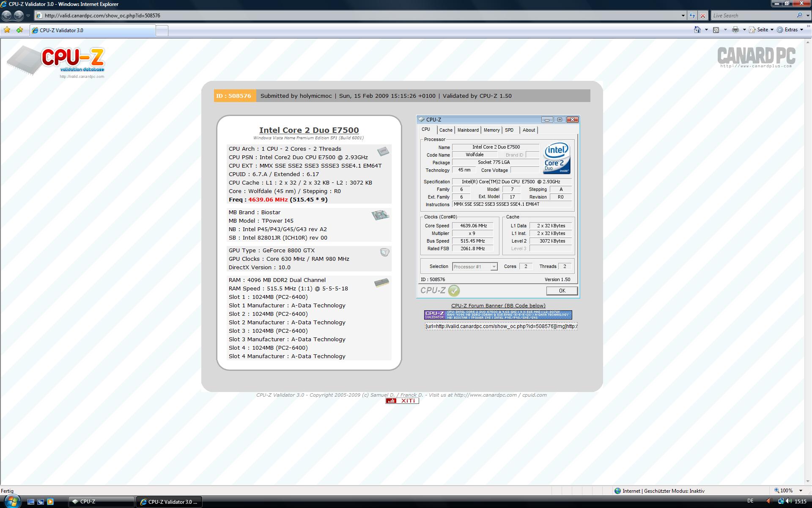Screen dimensions: 812x508
Task: Go back with the browser Back arrow
Action: point(6,16)
